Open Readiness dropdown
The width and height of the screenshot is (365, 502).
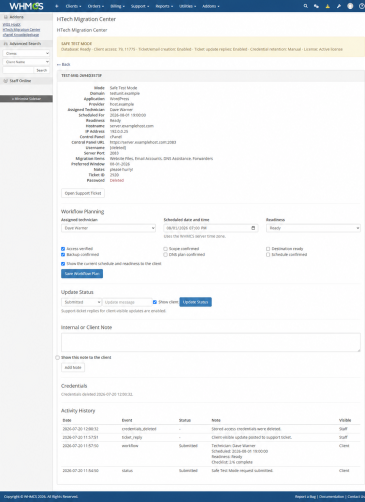tap(313, 228)
